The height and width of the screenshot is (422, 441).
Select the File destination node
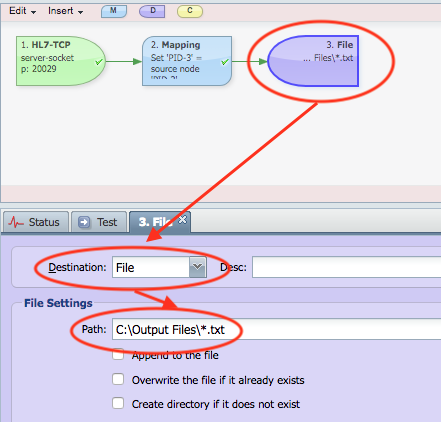[313, 61]
